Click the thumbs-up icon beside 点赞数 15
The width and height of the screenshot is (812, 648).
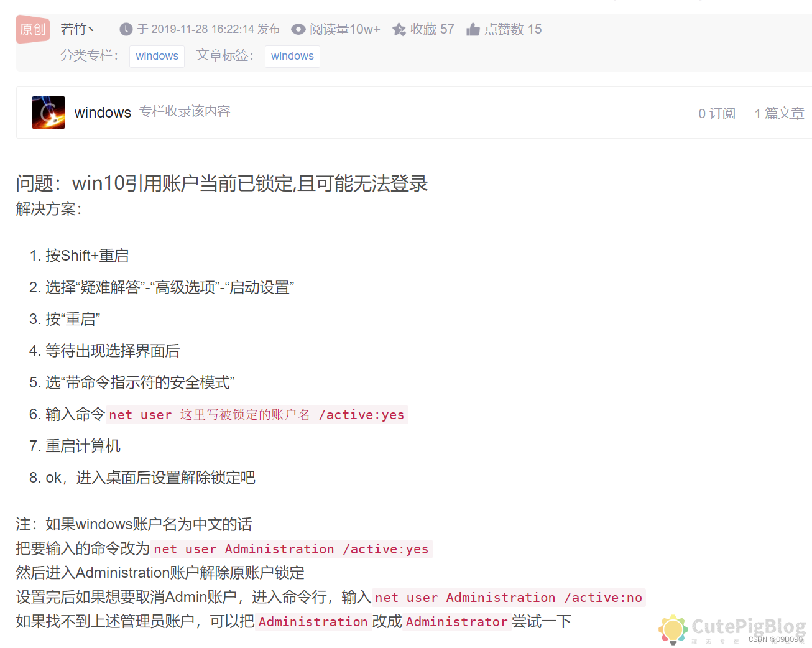[473, 29]
